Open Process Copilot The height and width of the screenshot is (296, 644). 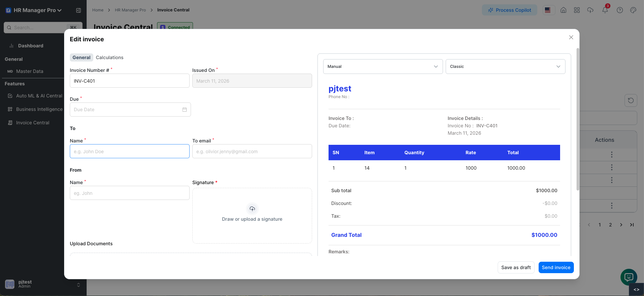tap(509, 10)
